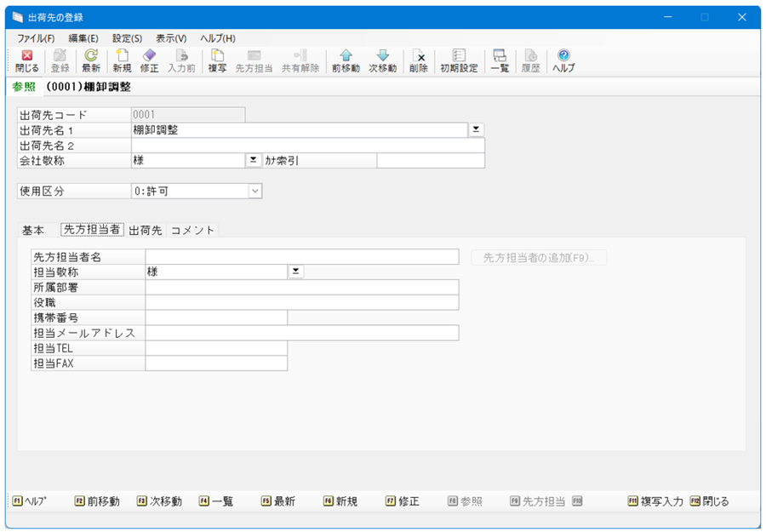This screenshot has height=532, width=766.
Task: Delete record using 削除 icon
Action: click(418, 60)
